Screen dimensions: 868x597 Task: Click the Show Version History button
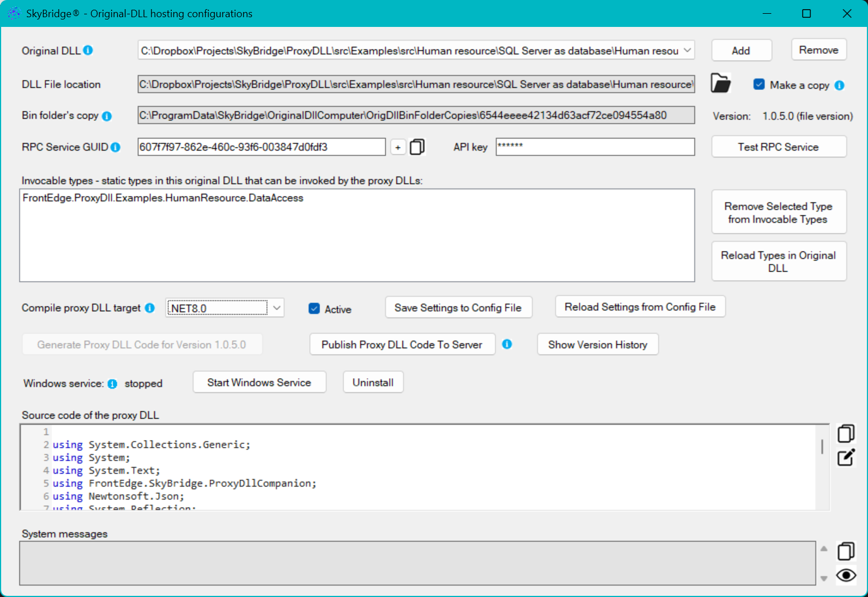point(598,344)
